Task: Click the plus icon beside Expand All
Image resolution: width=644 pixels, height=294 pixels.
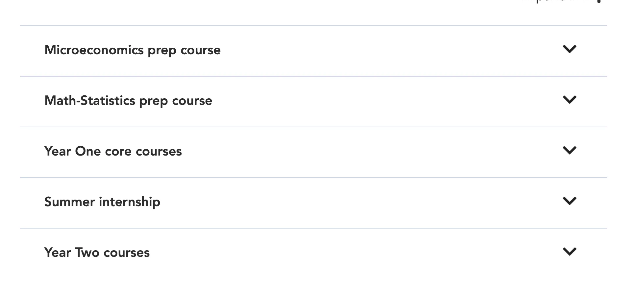Action: tap(599, 1)
